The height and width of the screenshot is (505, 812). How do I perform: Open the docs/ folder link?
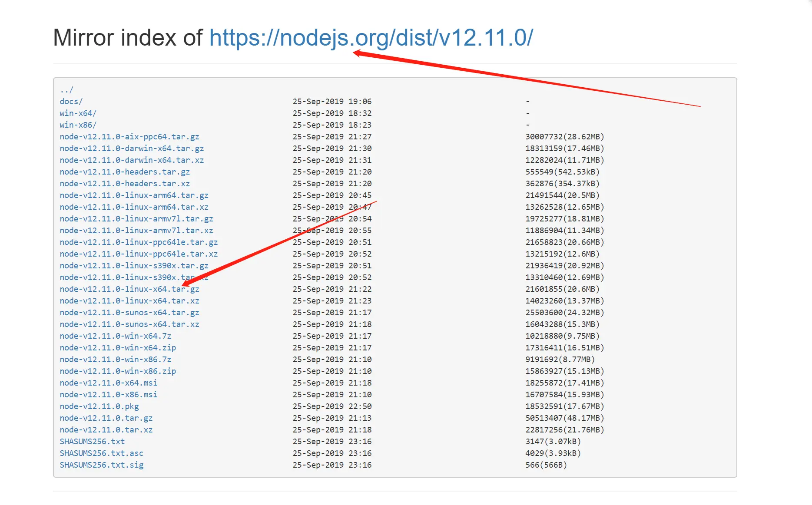[x=71, y=102]
